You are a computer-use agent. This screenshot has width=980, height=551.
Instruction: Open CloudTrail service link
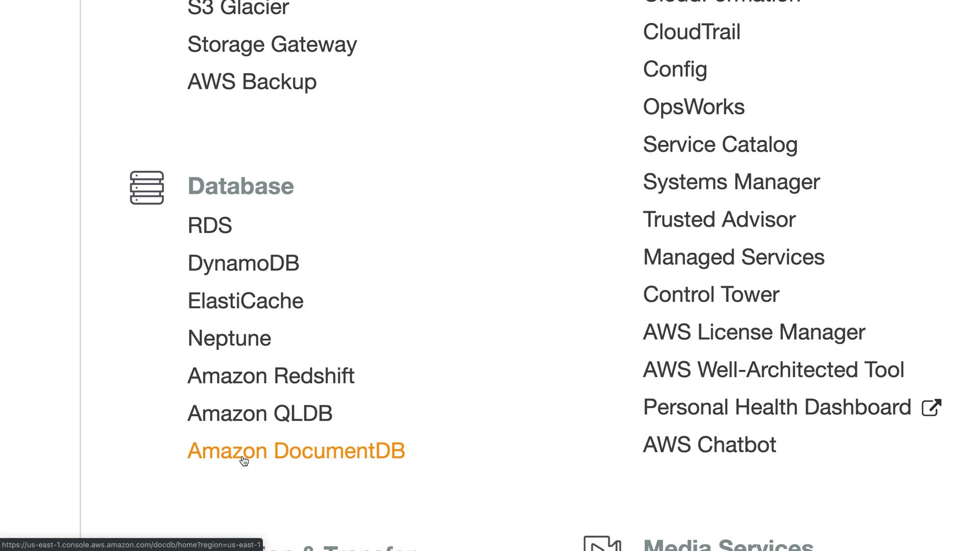[691, 32]
